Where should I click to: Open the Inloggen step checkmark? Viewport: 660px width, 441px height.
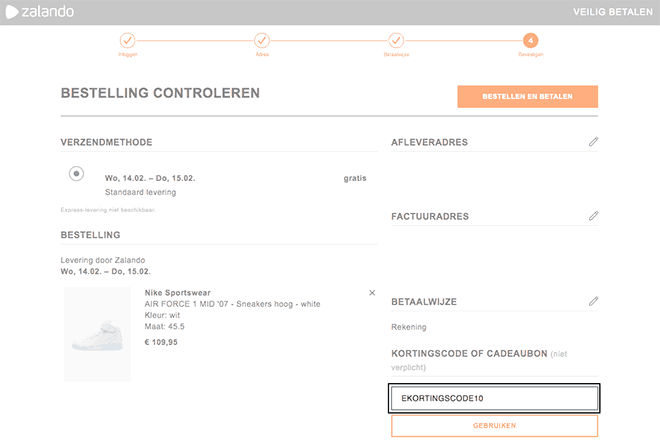128,40
